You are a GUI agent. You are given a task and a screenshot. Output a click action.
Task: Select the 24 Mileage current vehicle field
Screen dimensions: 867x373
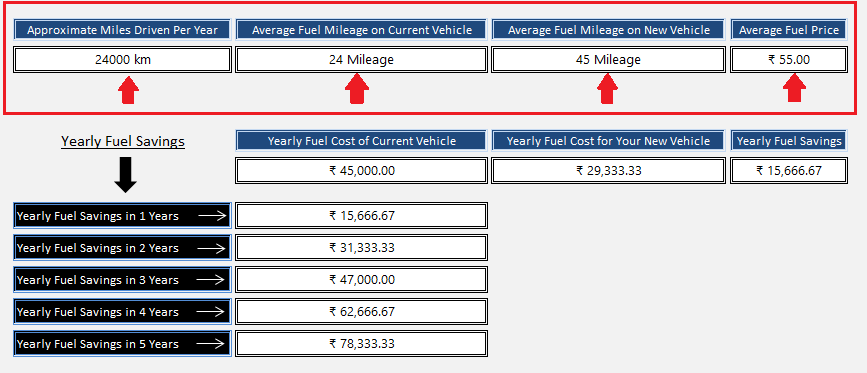(x=361, y=60)
